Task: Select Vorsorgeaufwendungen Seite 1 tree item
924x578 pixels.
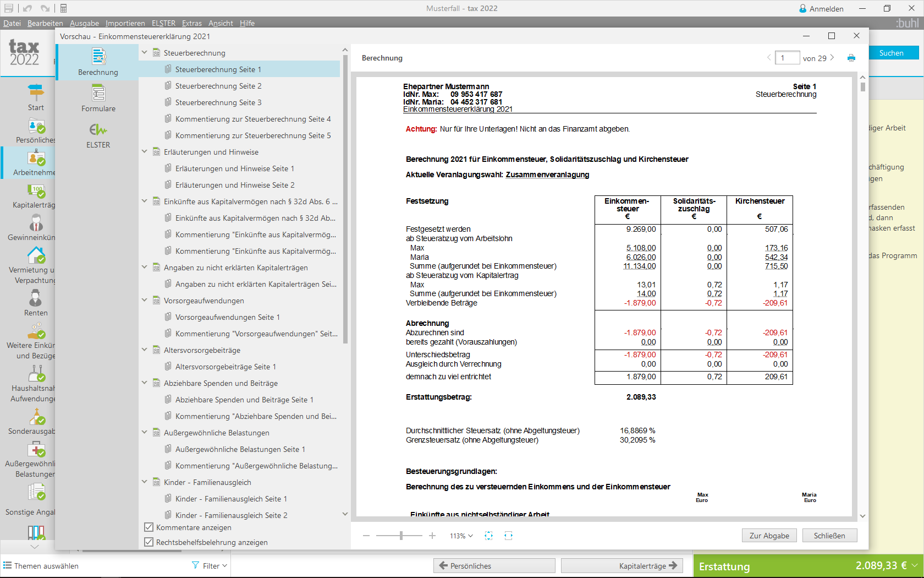Action: tap(228, 317)
